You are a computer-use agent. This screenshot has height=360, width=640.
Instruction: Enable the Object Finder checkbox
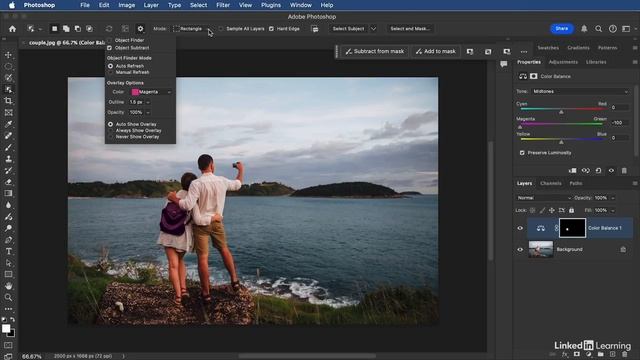coord(109,40)
